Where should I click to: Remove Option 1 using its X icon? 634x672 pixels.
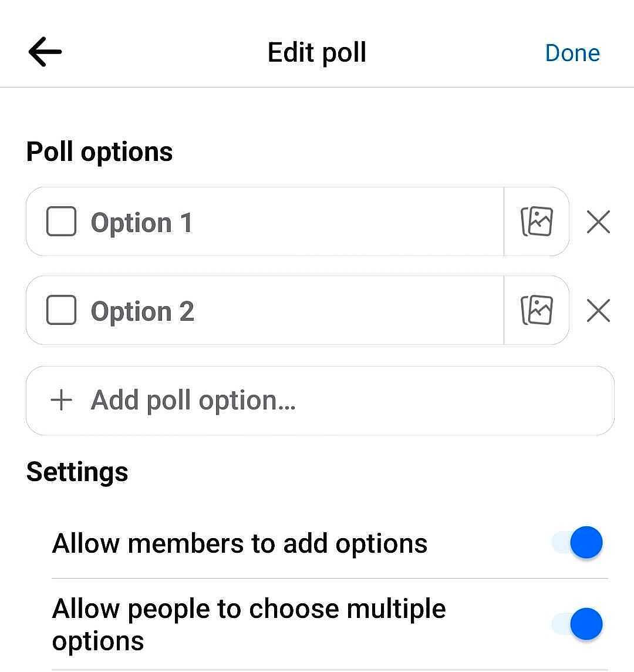pos(598,221)
